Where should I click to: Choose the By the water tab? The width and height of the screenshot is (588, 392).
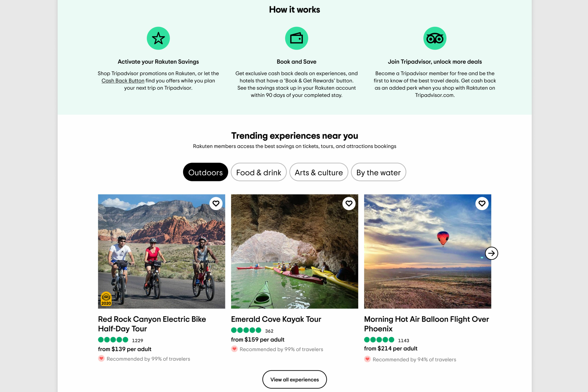379,172
